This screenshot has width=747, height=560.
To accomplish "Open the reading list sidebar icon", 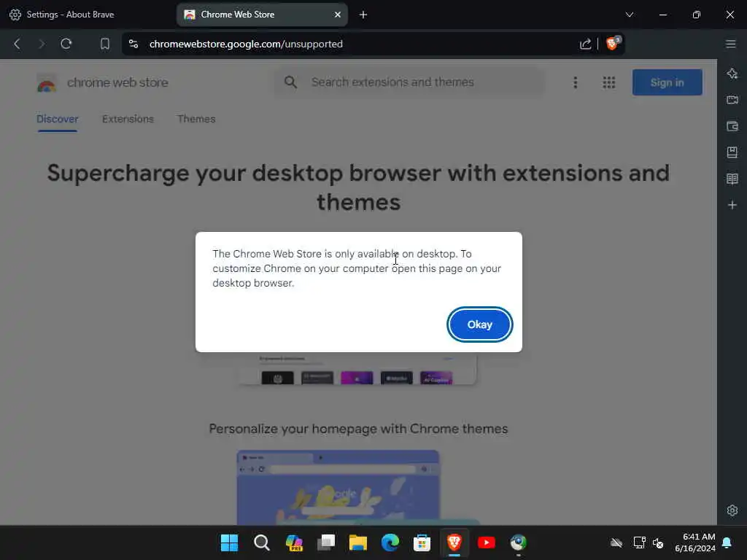I will click(732, 179).
